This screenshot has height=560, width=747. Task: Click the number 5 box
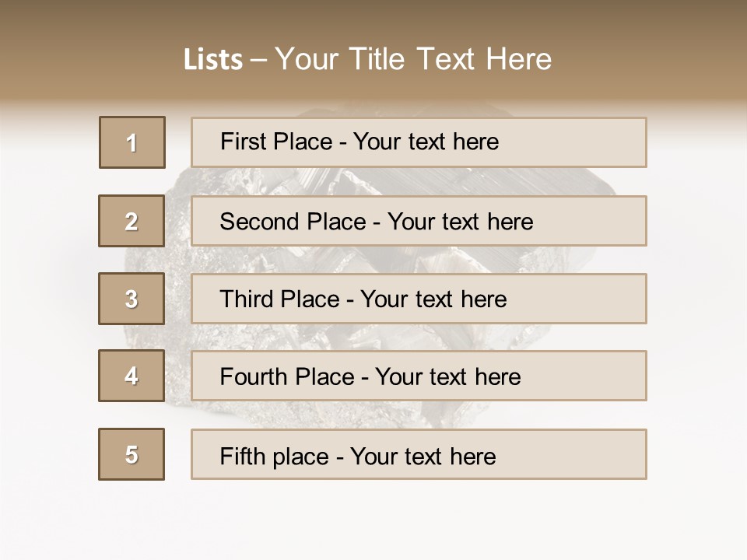point(132,454)
